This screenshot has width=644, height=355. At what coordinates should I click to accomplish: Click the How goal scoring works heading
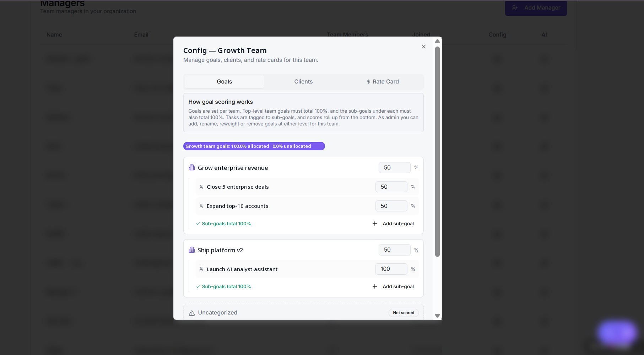click(x=221, y=102)
